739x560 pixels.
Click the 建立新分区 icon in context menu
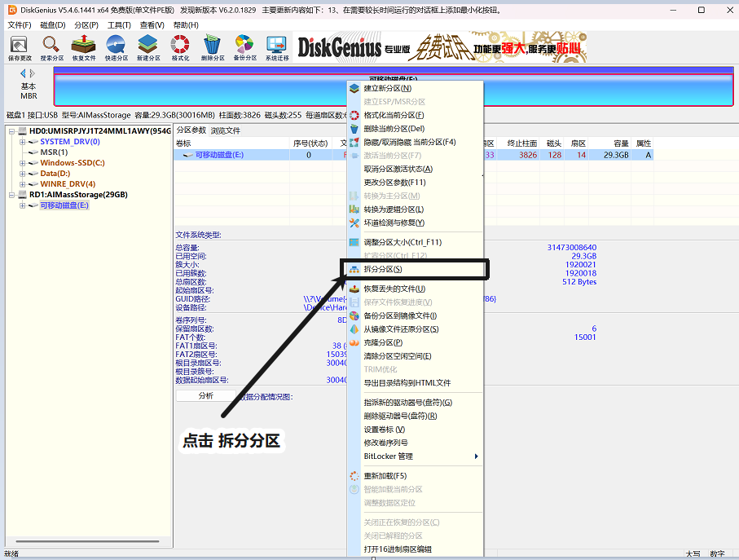[x=354, y=88]
